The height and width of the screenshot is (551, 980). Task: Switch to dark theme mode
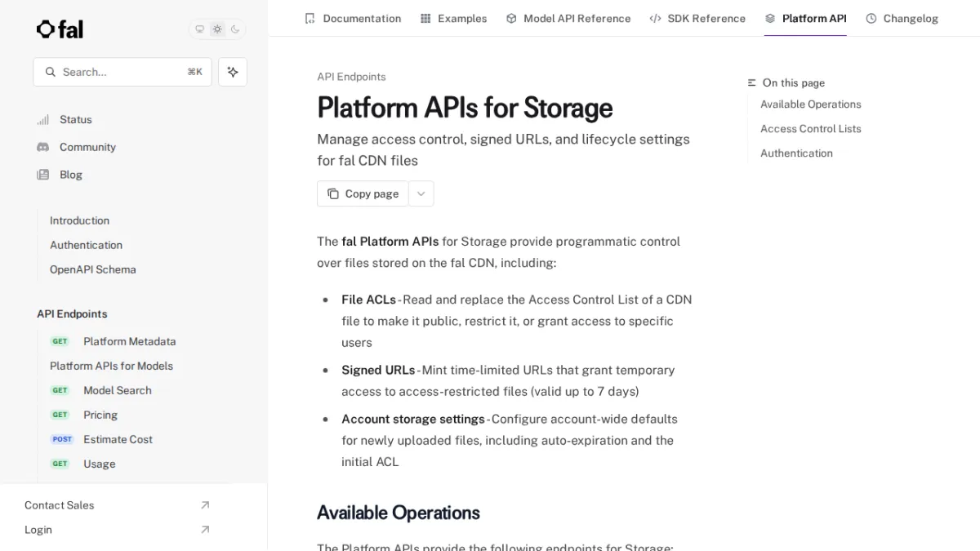tap(235, 29)
